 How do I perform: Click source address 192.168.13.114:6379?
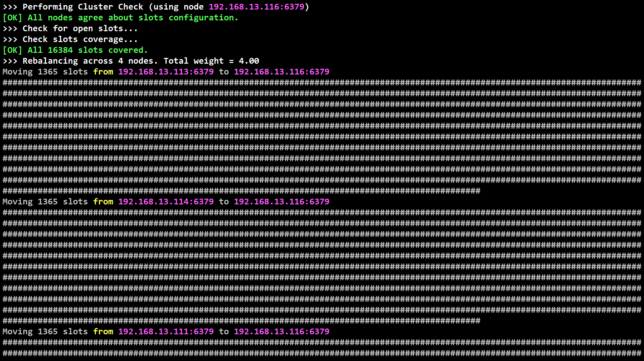coord(166,202)
